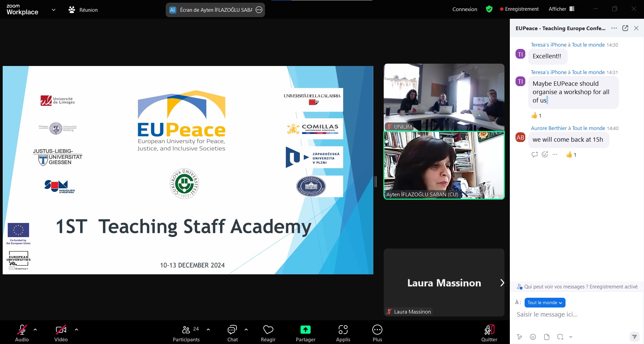
Task: Select Ayten İFLAZOĞLU SABAN video tile
Action: [444, 165]
